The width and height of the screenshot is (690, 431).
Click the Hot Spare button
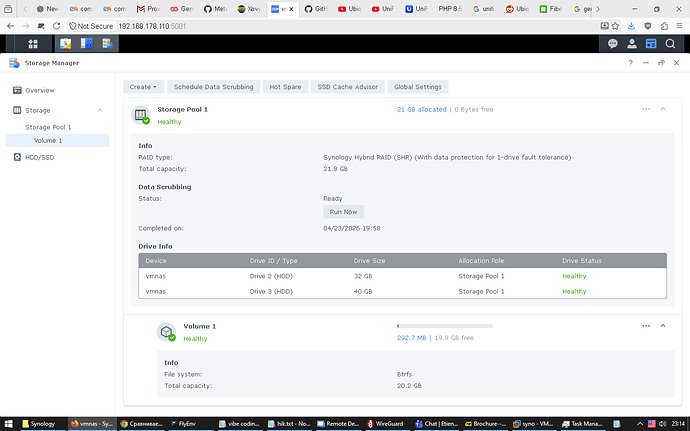[x=285, y=87]
